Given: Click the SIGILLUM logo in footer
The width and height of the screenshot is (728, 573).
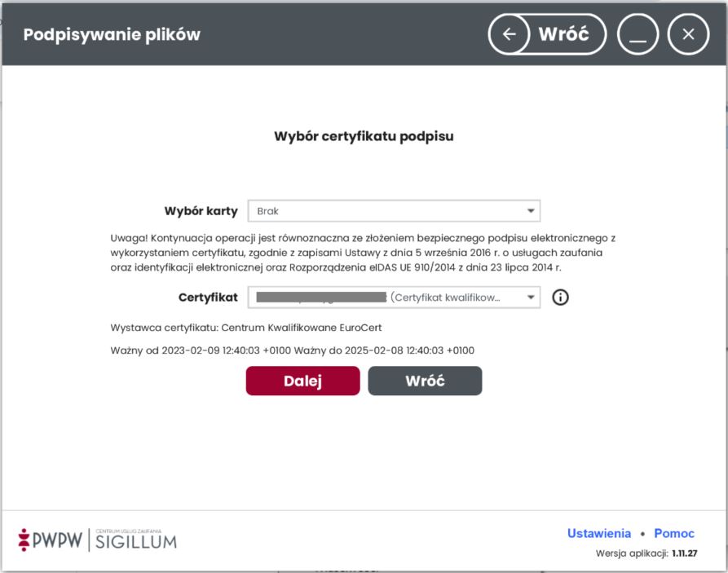Looking at the screenshot, I should [135, 539].
